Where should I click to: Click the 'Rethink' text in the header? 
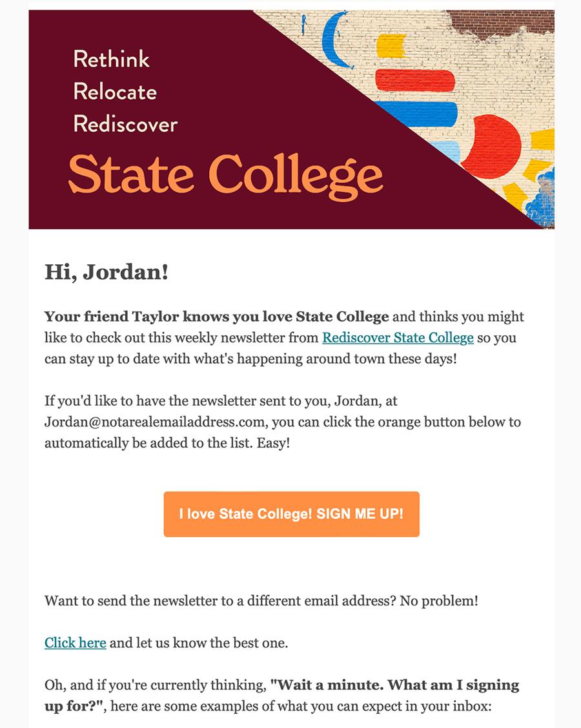112,59
